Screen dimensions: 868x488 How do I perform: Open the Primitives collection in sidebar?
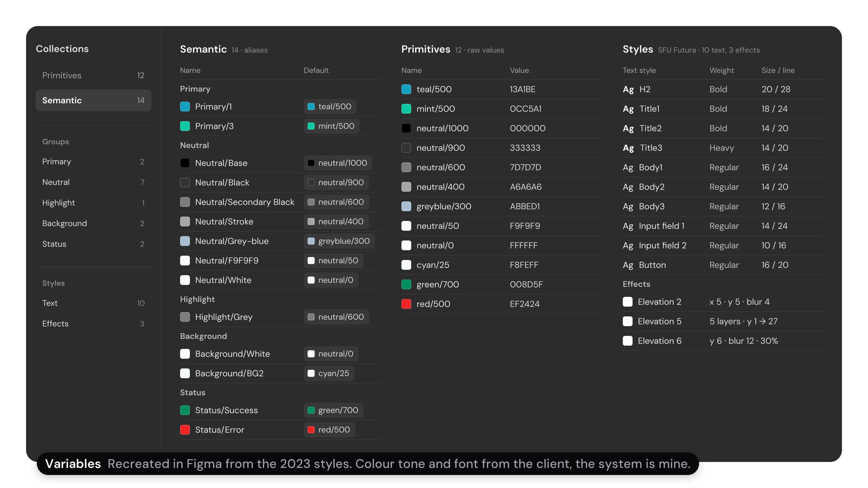pyautogui.click(x=93, y=75)
